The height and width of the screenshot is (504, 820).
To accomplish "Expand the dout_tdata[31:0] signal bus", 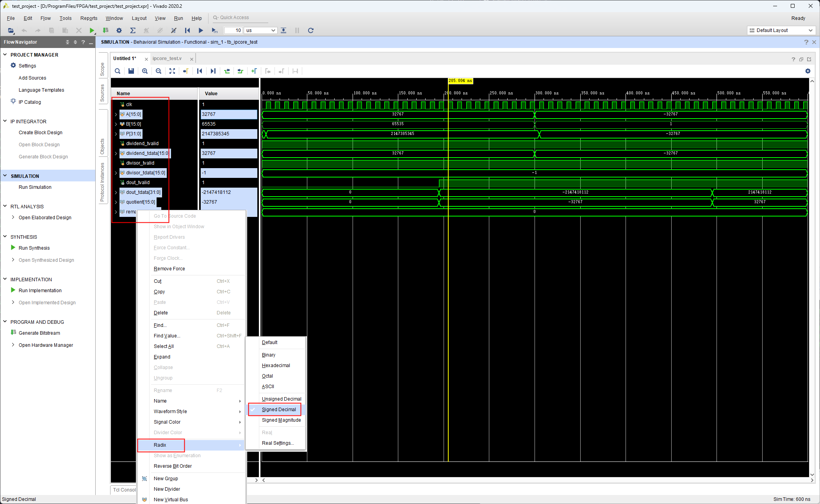I will [116, 192].
